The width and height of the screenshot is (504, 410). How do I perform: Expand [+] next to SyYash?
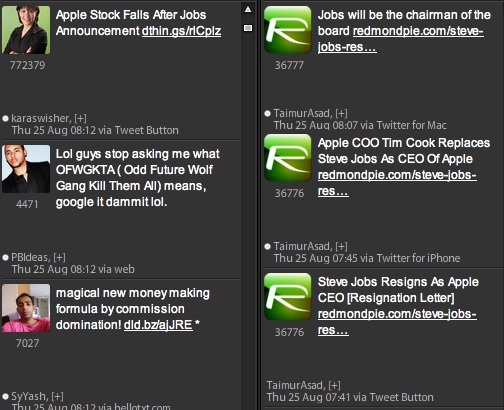pyautogui.click(x=57, y=396)
